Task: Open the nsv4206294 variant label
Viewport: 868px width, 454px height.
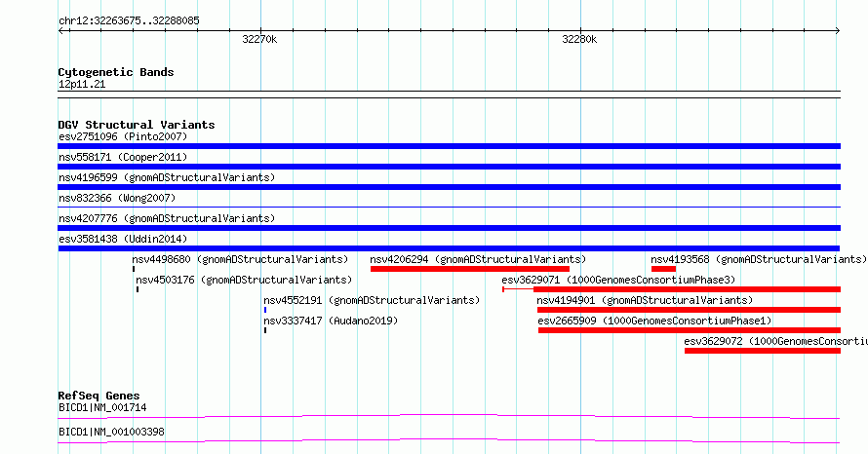Action: 478,259
